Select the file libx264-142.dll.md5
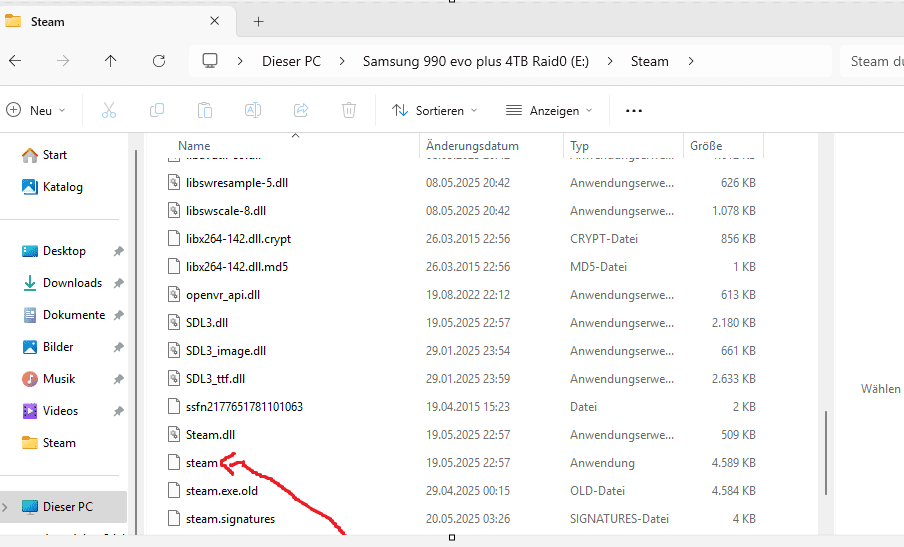This screenshot has height=547, width=904. (236, 267)
